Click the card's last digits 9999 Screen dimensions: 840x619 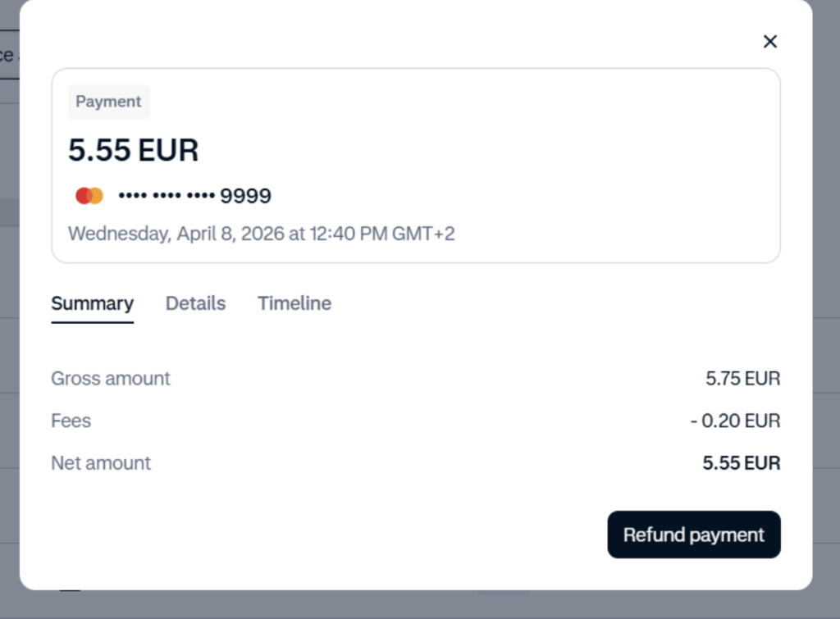245,196
